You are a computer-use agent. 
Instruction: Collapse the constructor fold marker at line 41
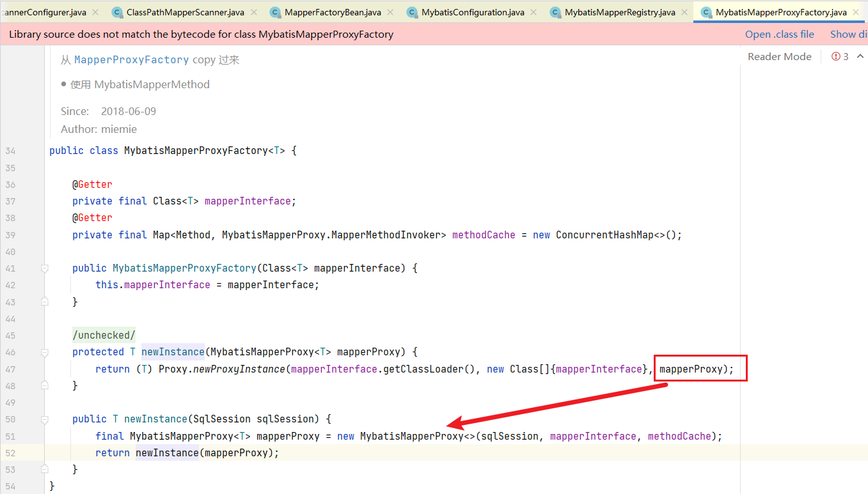45,268
